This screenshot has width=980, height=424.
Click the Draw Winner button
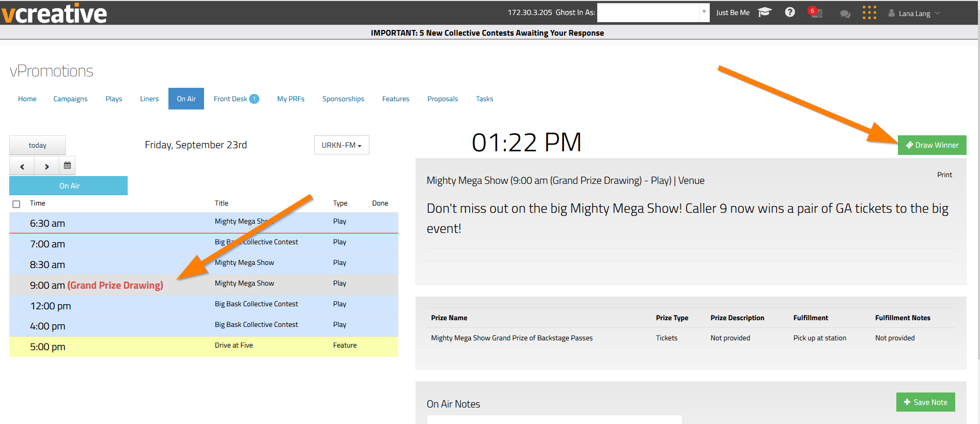(x=932, y=145)
